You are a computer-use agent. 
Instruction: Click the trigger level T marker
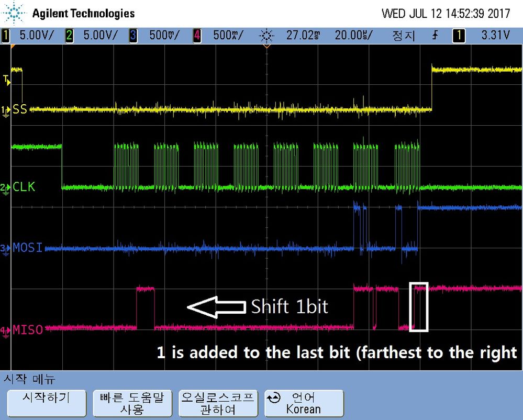(6, 80)
